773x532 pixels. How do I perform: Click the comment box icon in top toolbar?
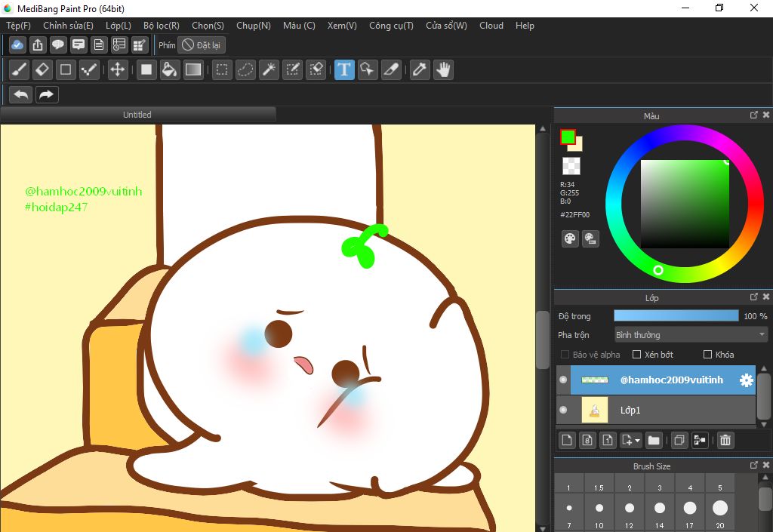tap(79, 45)
